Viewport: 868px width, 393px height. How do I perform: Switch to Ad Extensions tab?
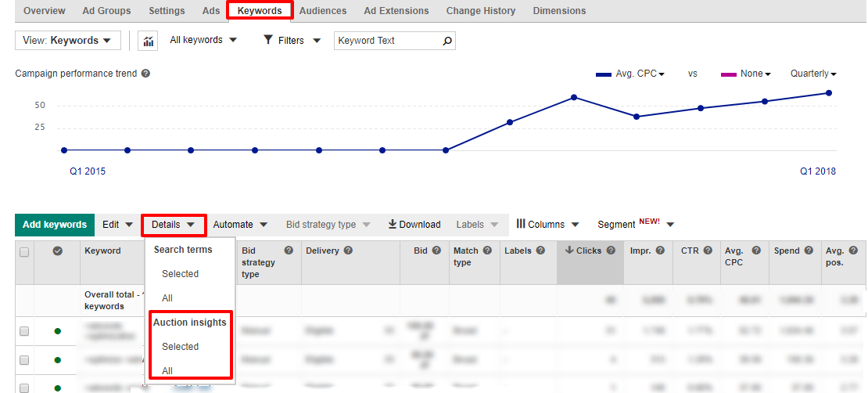(x=396, y=10)
